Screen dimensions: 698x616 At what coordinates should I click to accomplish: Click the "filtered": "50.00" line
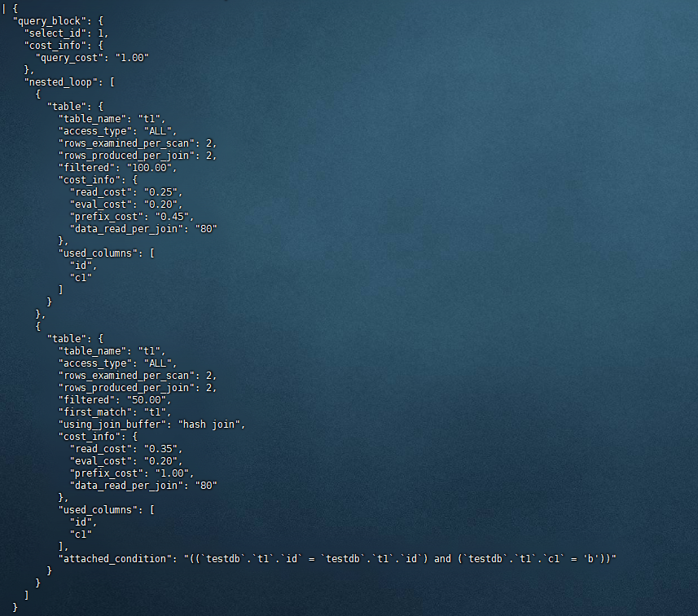click(115, 399)
